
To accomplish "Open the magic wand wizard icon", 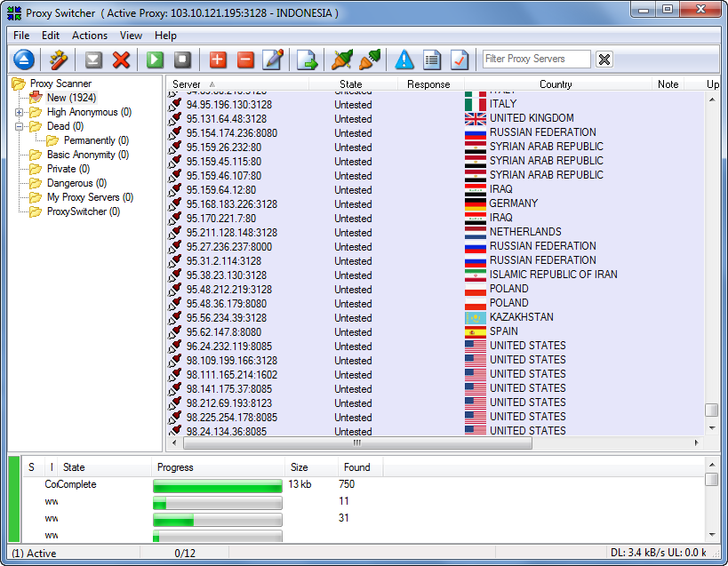I will click(x=59, y=60).
